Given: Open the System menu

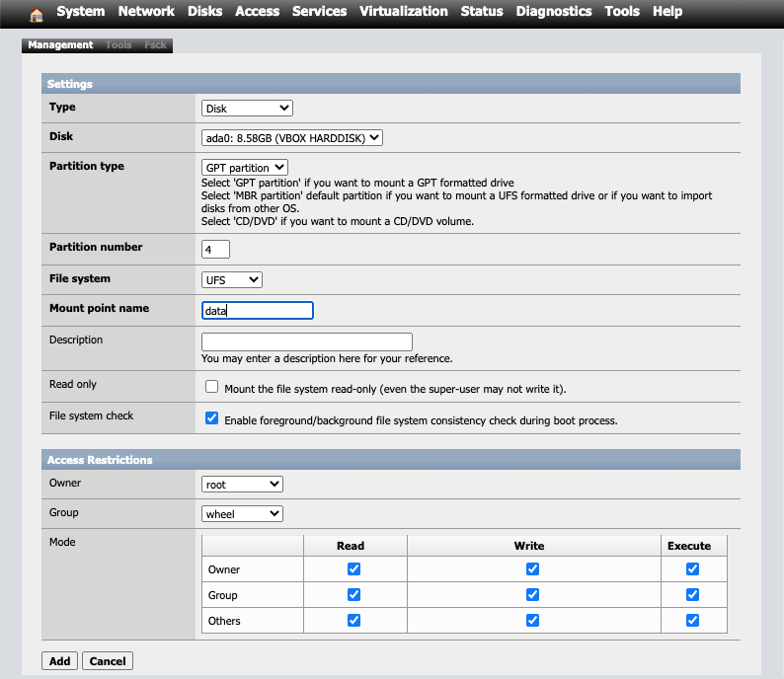Looking at the screenshot, I should coord(81,12).
